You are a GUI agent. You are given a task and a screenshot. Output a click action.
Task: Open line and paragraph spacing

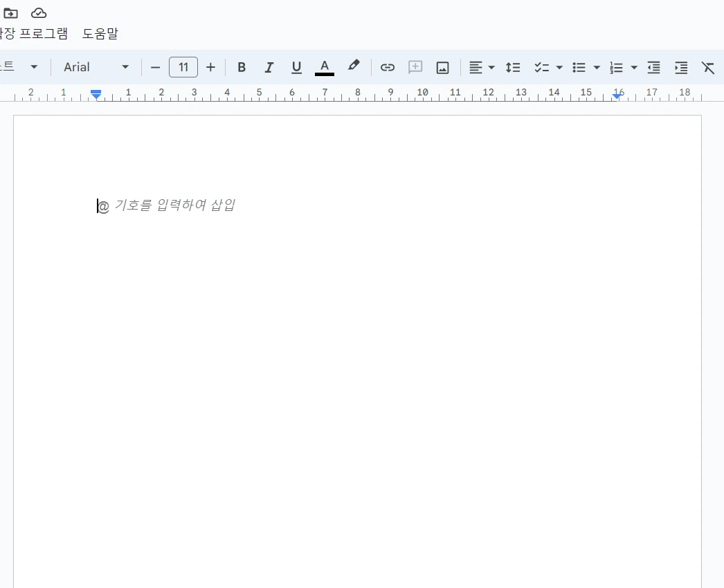click(512, 67)
